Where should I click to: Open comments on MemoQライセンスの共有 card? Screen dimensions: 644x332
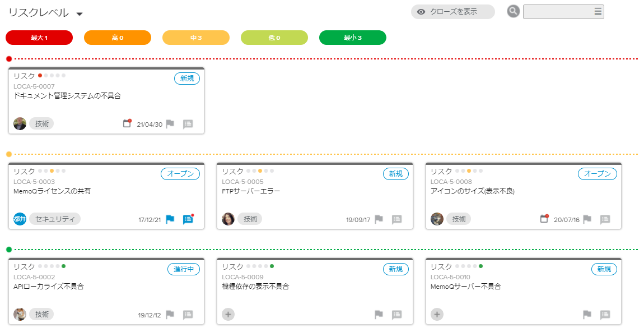[x=188, y=219]
